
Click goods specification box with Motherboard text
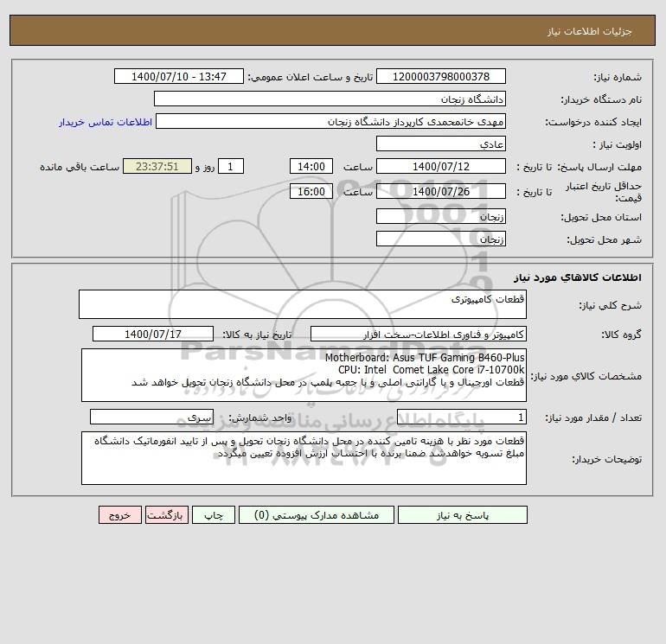pyautogui.click(x=304, y=375)
